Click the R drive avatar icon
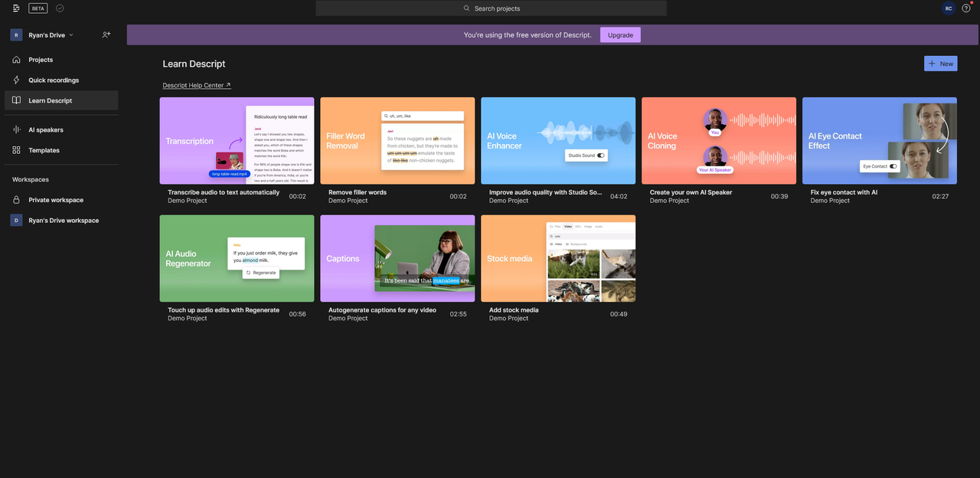 coord(16,35)
